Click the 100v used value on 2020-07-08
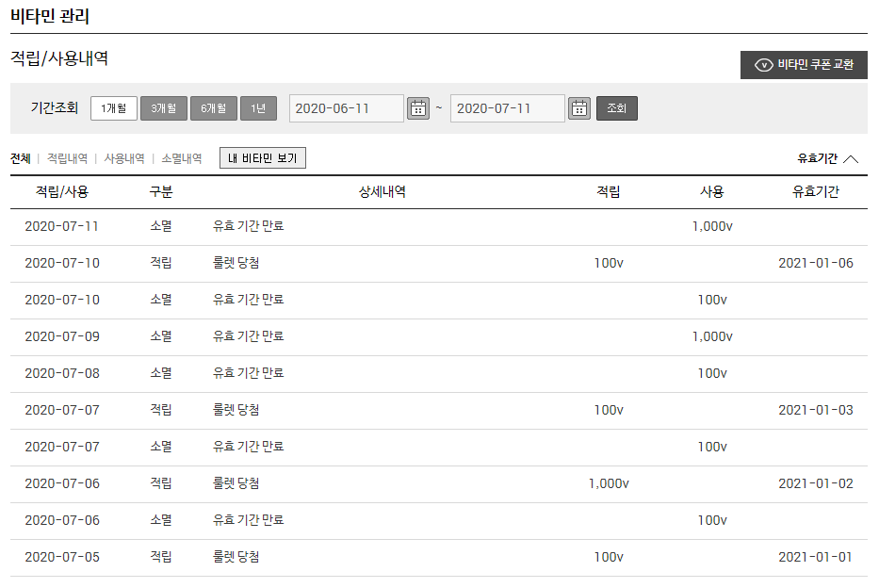 712,373
